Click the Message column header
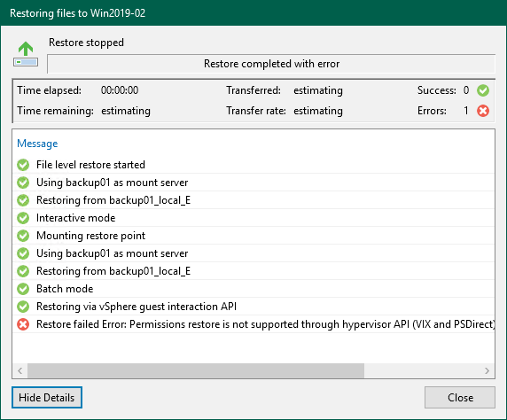Image resolution: width=507 pixels, height=420 pixels. [x=37, y=144]
